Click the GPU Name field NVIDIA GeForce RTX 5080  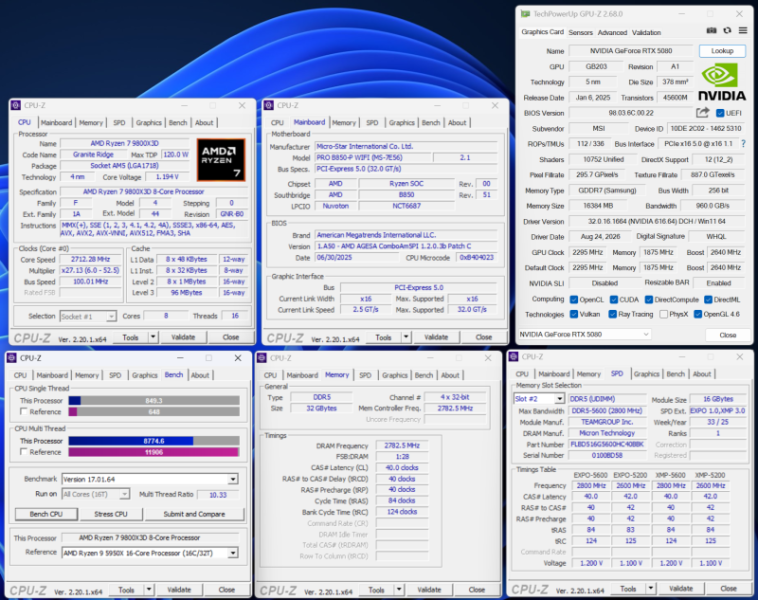click(631, 51)
